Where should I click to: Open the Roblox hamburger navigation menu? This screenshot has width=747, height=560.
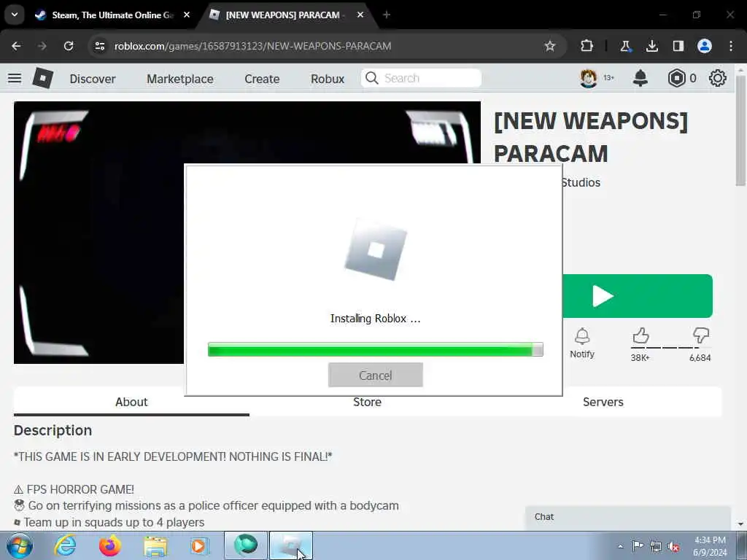coord(15,78)
